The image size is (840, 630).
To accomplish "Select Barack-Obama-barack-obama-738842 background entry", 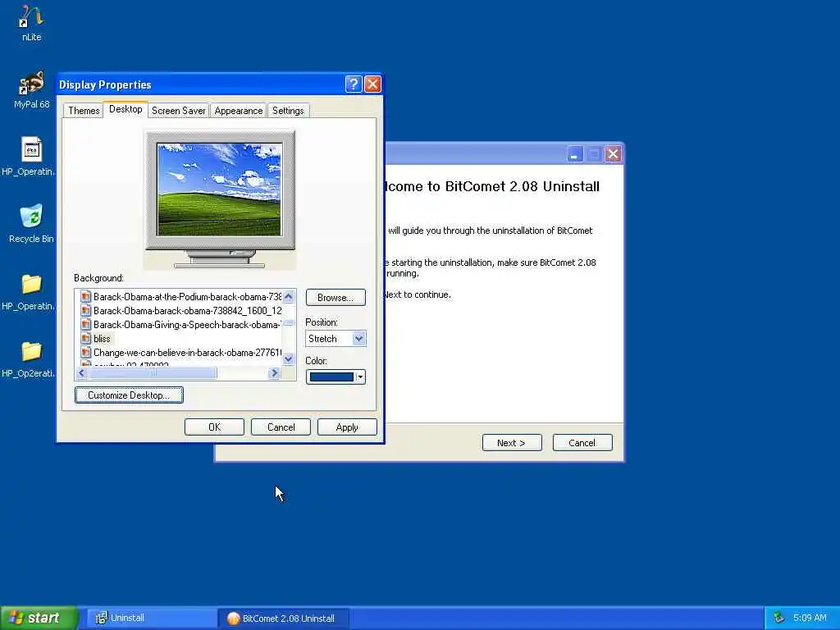I will click(x=180, y=311).
